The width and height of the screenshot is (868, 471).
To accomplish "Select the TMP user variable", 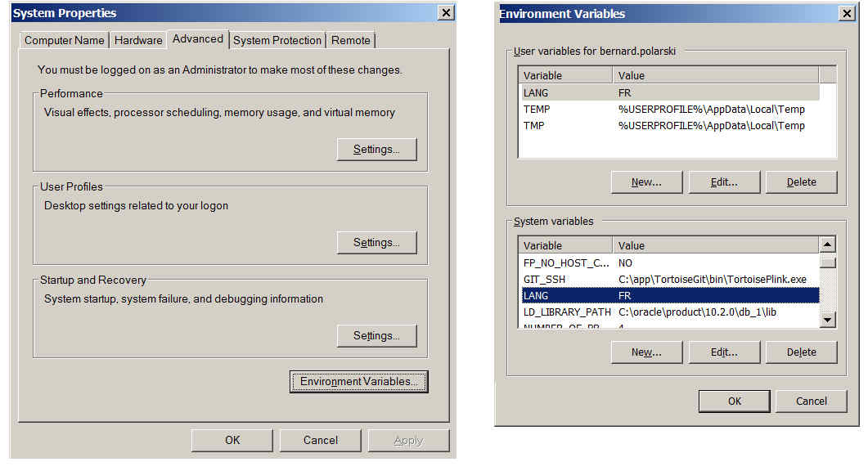I will coord(669,126).
